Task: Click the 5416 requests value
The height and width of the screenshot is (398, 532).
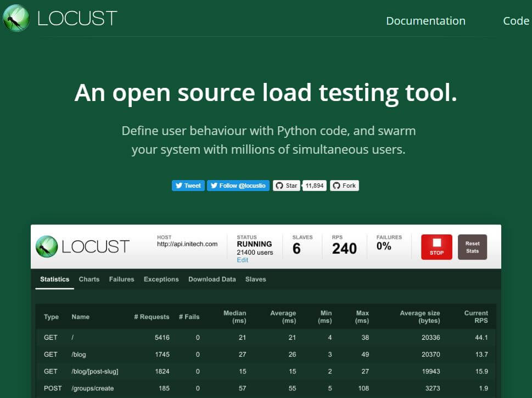Action: pos(162,338)
